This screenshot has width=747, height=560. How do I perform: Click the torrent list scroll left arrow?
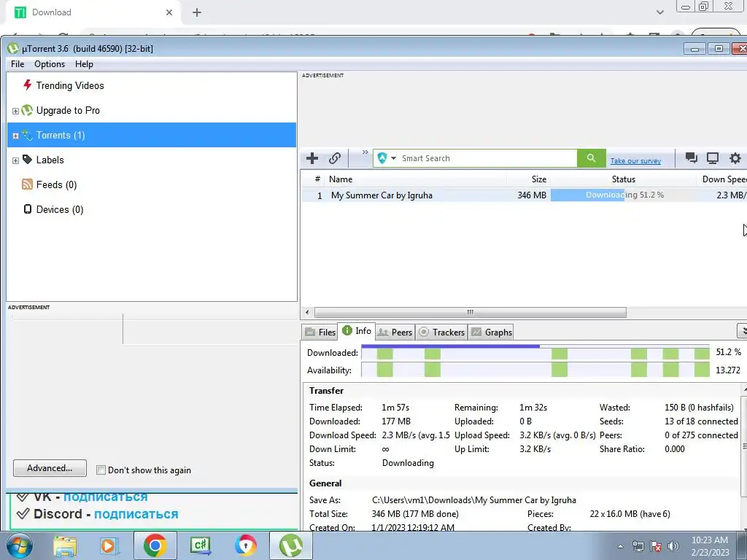(307, 312)
